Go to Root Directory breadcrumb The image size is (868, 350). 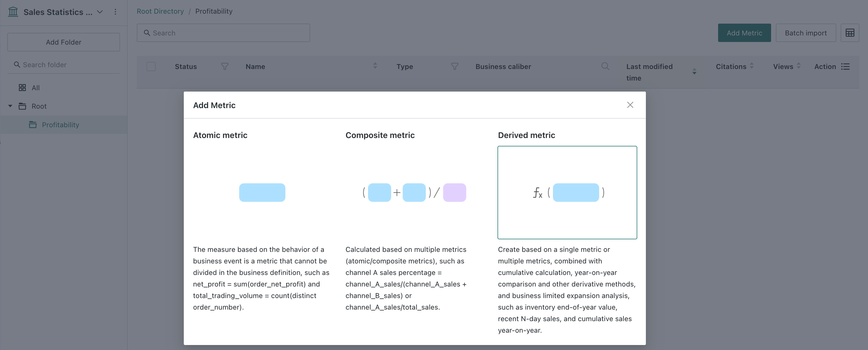click(x=160, y=11)
